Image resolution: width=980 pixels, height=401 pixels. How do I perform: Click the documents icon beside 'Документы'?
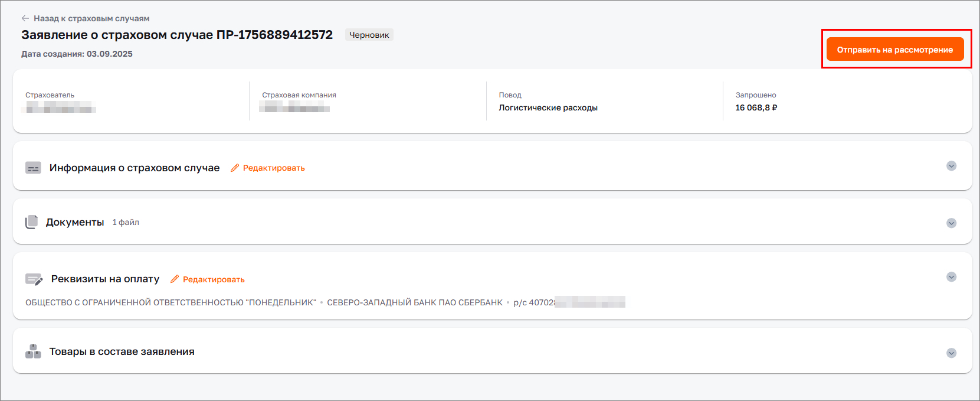coord(31,222)
